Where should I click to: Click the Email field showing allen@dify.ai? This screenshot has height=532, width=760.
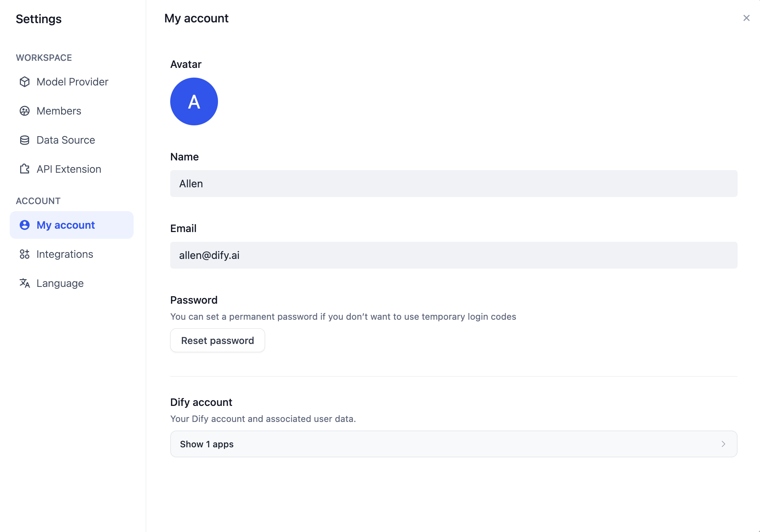tap(454, 255)
